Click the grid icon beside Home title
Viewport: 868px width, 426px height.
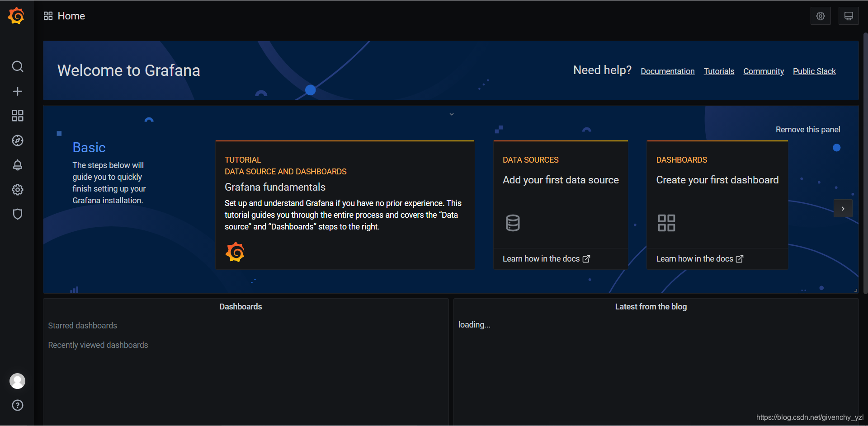[x=48, y=16]
